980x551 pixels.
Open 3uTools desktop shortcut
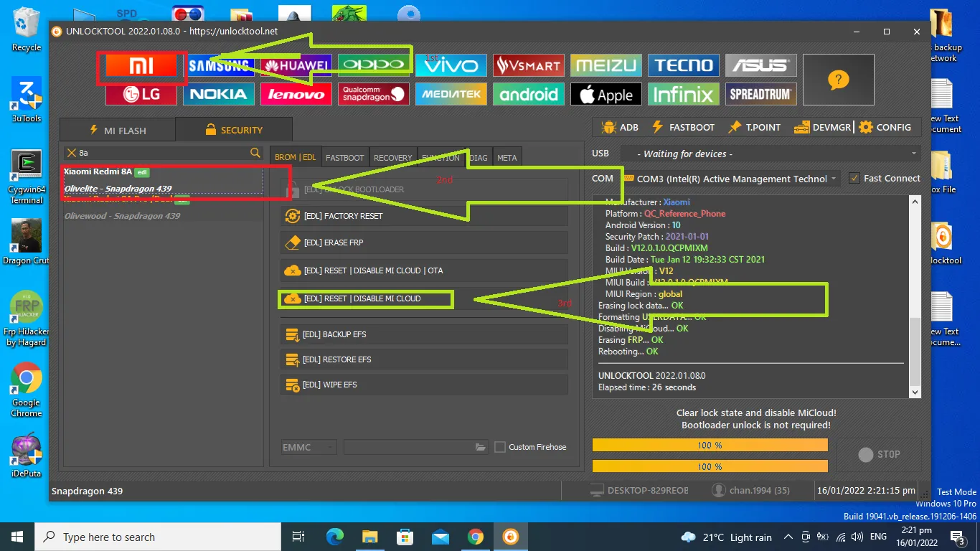(x=27, y=100)
